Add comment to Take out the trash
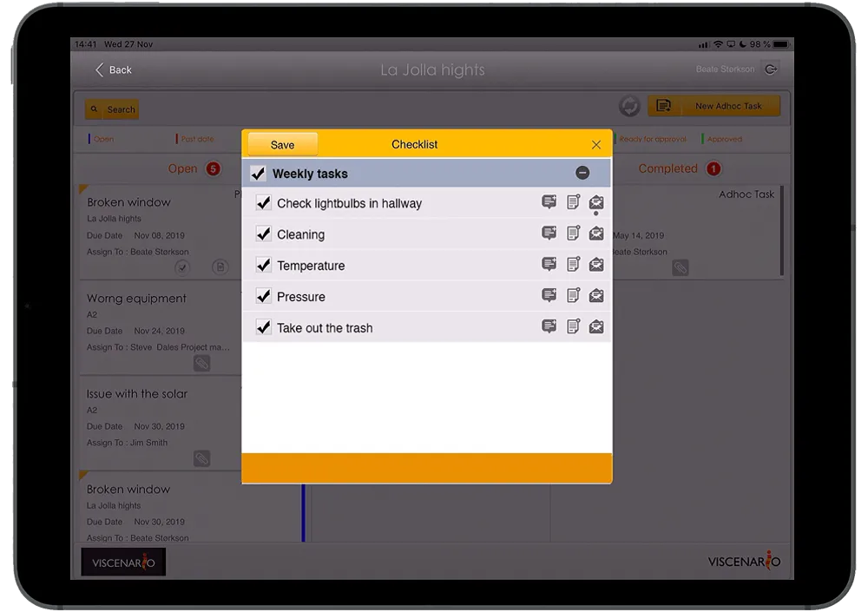This screenshot has width=868, height=612. 549,326
